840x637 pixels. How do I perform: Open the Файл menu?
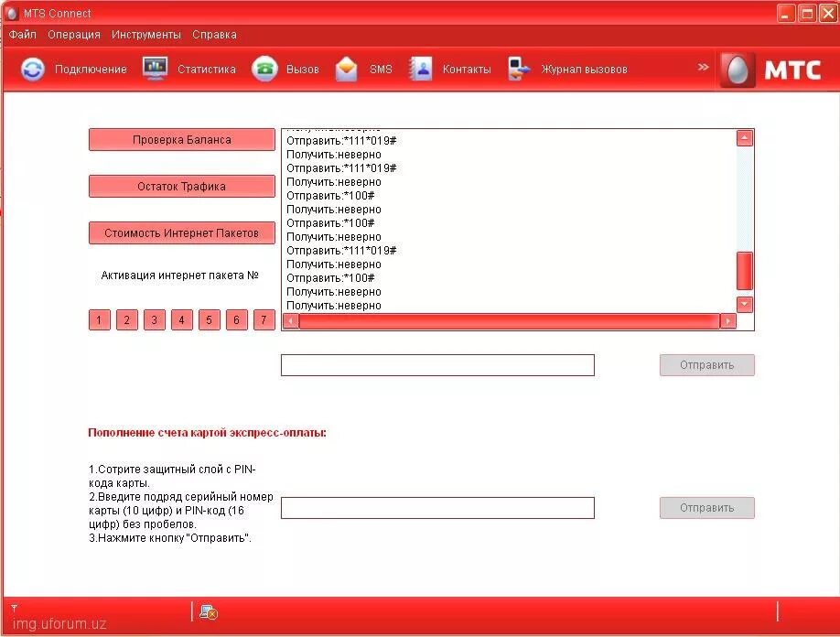click(x=23, y=35)
